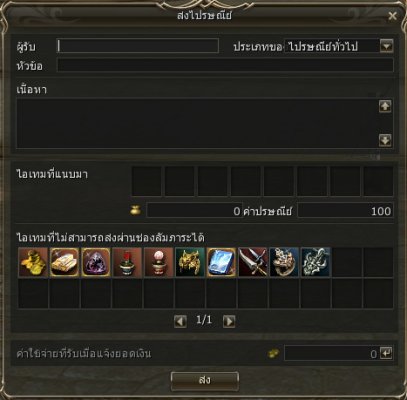Pick the gold bars item icon
Viewport: 407px width, 400px height.
tap(64, 262)
